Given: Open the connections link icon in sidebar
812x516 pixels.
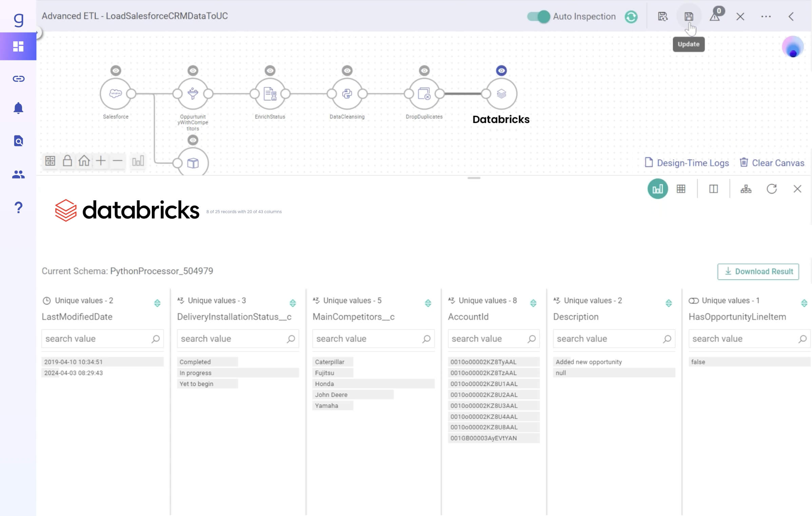Looking at the screenshot, I should pyautogui.click(x=18, y=79).
